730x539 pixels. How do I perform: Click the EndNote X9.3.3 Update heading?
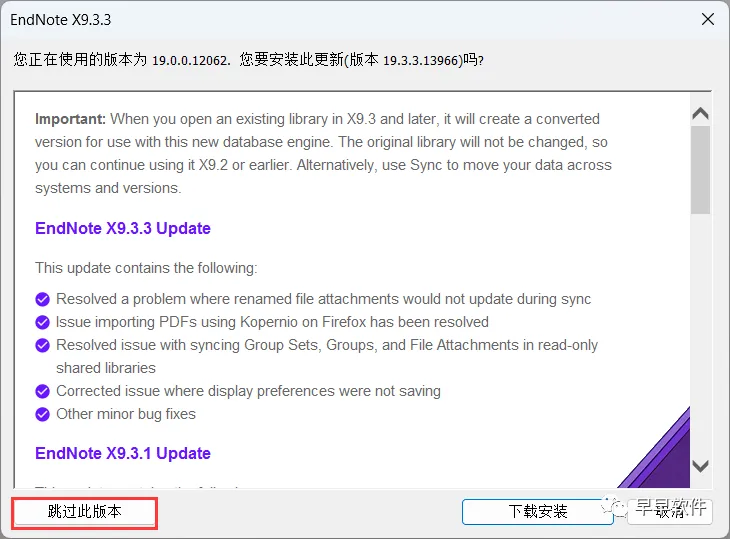pos(123,229)
